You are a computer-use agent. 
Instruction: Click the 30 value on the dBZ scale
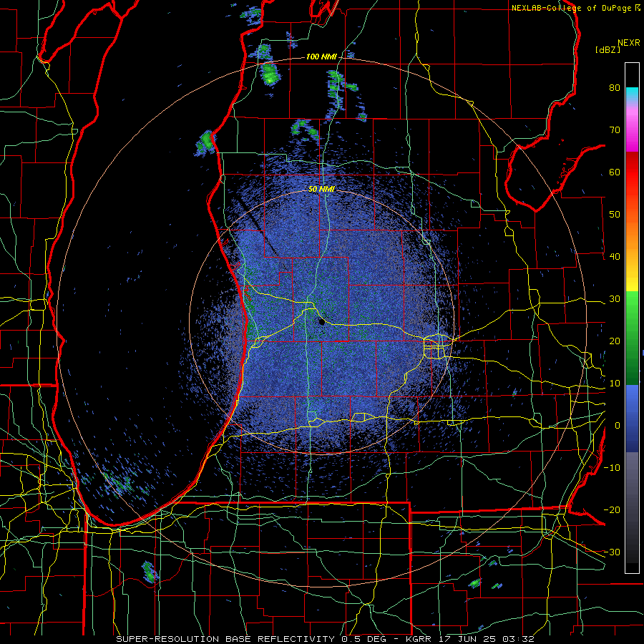(x=615, y=299)
